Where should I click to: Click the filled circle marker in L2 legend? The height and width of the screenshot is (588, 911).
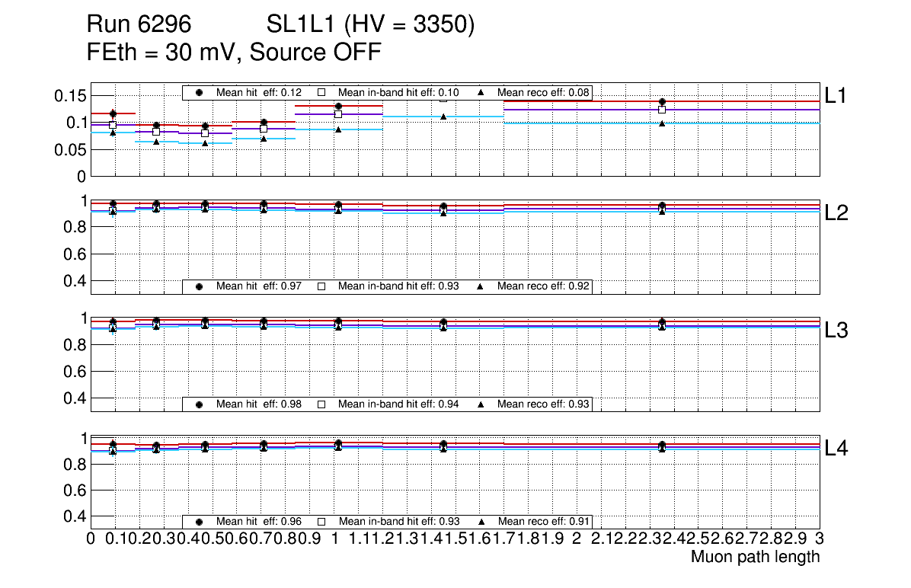point(200,286)
